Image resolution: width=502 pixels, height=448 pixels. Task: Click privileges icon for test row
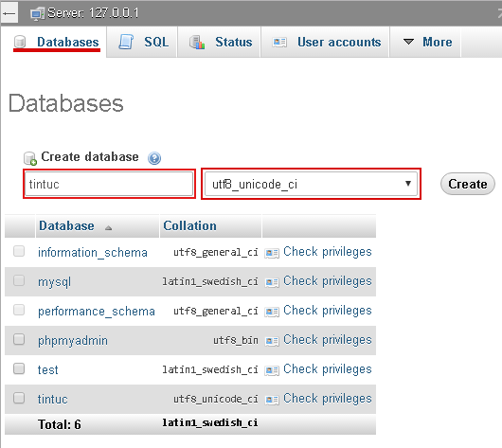(272, 371)
